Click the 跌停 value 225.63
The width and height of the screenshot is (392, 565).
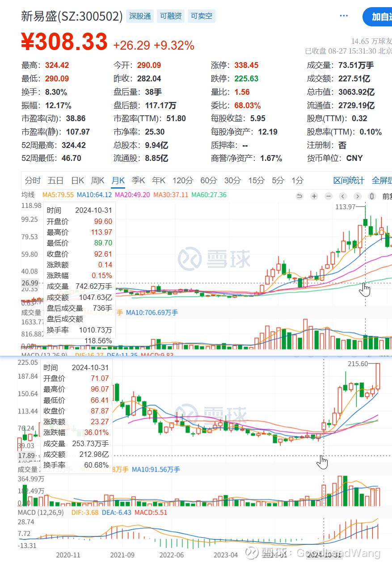pyautogui.click(x=247, y=79)
